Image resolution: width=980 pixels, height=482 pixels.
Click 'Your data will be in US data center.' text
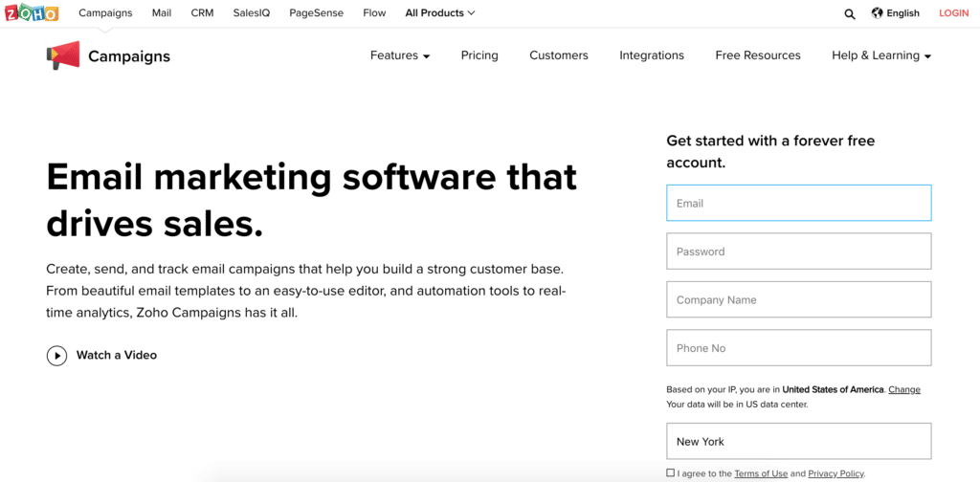point(738,405)
